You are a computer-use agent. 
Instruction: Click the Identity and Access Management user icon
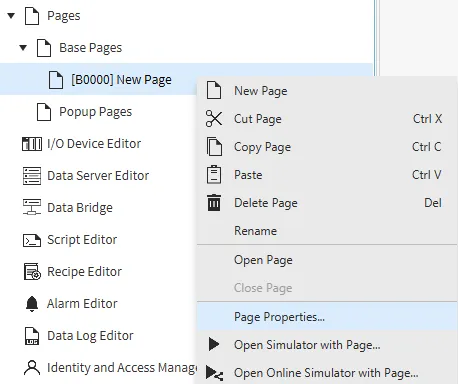pos(32,368)
